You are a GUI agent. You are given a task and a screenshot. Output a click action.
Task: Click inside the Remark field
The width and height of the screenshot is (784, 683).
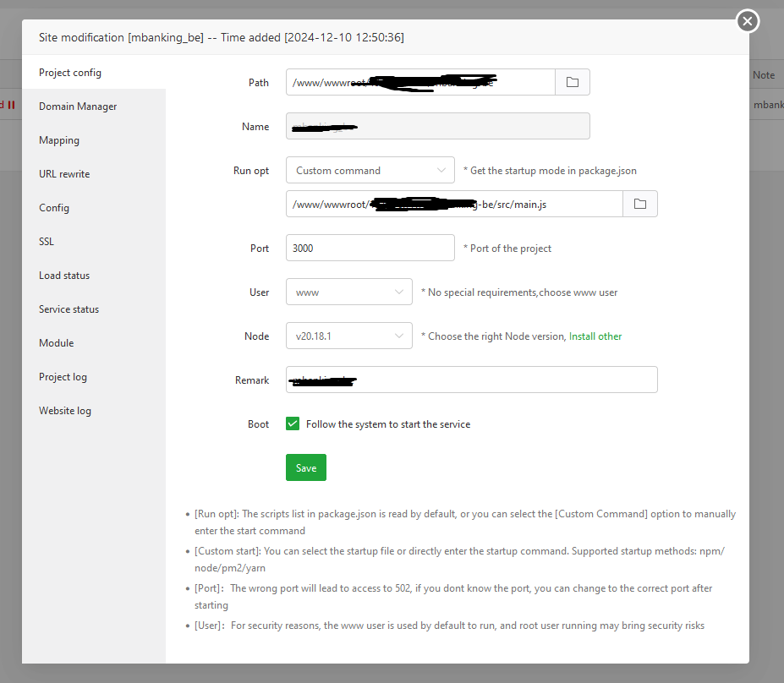click(x=471, y=380)
